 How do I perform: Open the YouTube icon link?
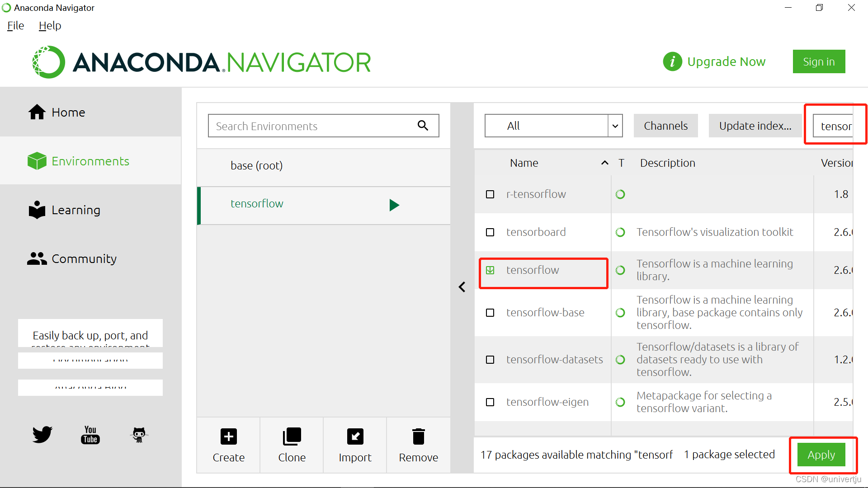click(x=90, y=435)
